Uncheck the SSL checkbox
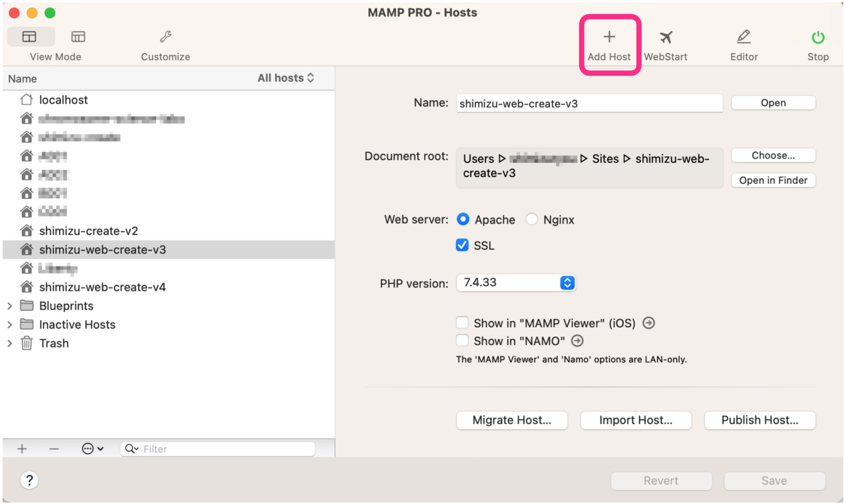Screen dimensions: 844x504 462,245
